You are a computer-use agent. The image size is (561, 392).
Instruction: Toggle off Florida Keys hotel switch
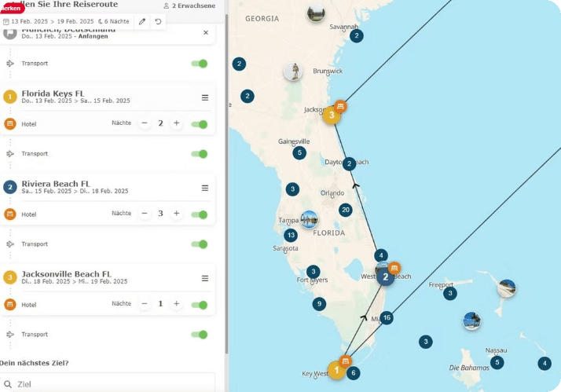[200, 123]
